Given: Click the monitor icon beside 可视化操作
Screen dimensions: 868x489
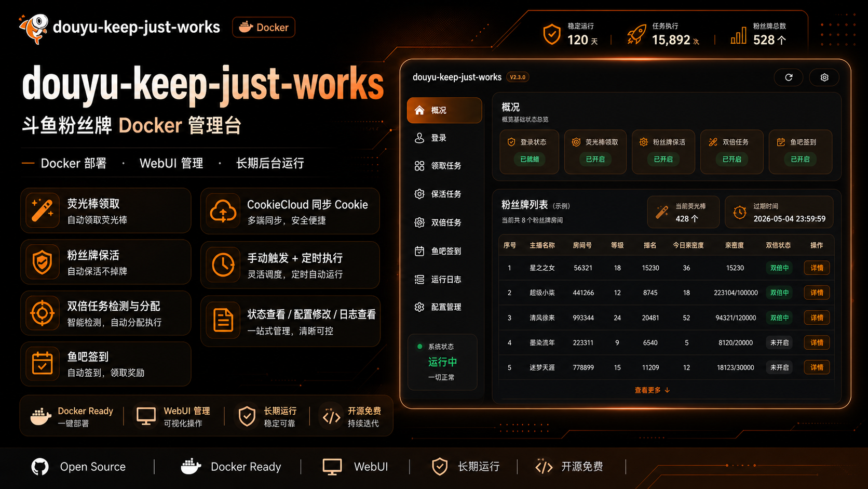Looking at the screenshot, I should click(146, 416).
